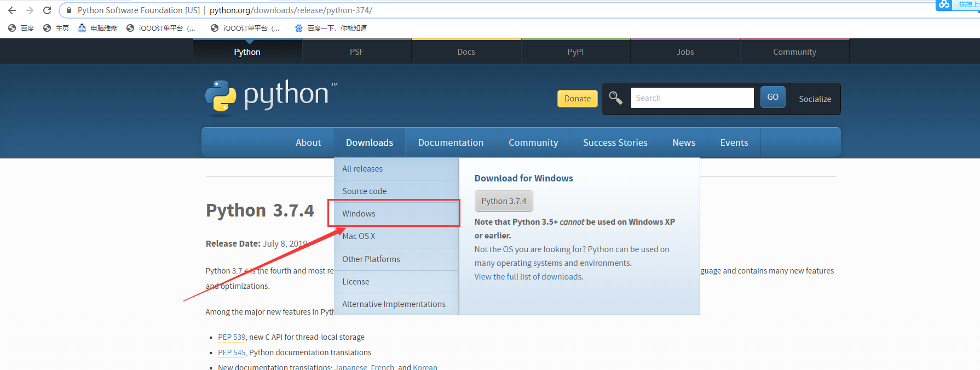Viewport: 980px width, 370px height.
Task: Click the yellow Donate button
Action: pos(578,99)
